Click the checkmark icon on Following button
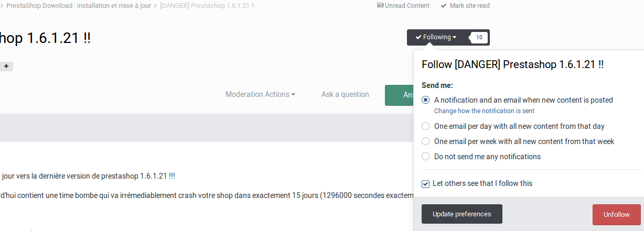 pos(418,37)
